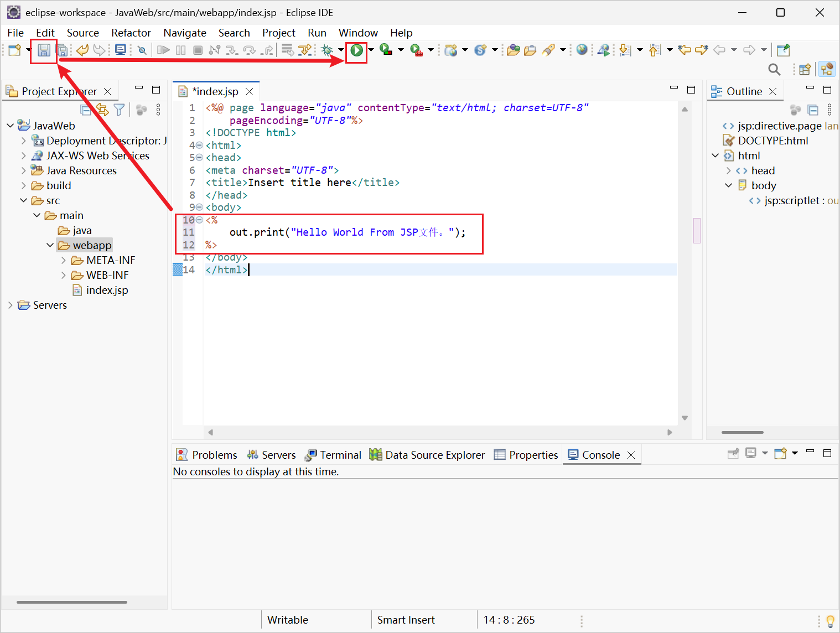The image size is (840, 633).
Task: Click the Save All toolbar icon
Action: 63,50
